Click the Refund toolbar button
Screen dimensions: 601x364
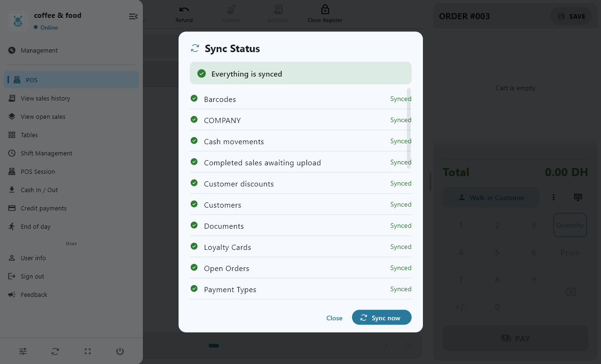[x=184, y=14]
